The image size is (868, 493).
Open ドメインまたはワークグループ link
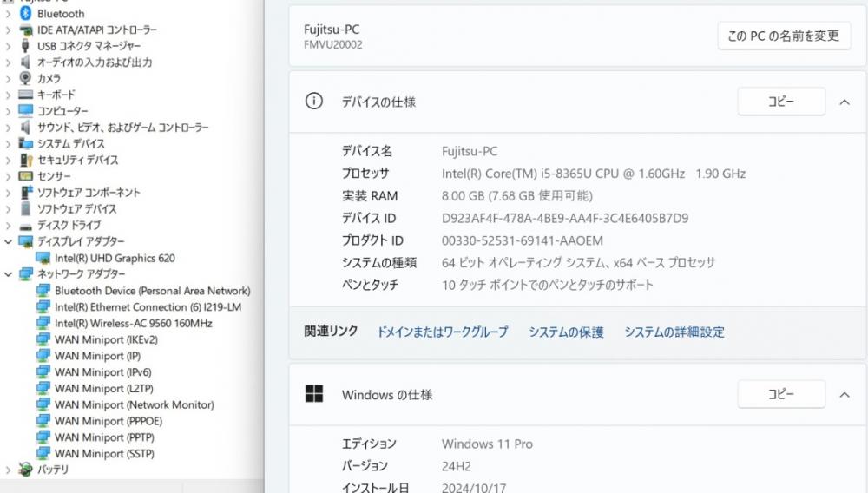coord(443,332)
